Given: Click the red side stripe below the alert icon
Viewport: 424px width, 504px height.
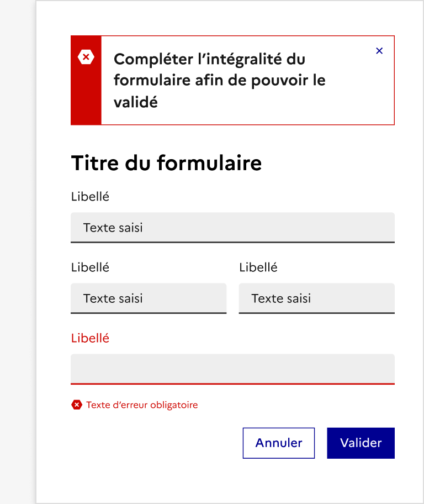Looking at the screenshot, I should click(x=86, y=99).
